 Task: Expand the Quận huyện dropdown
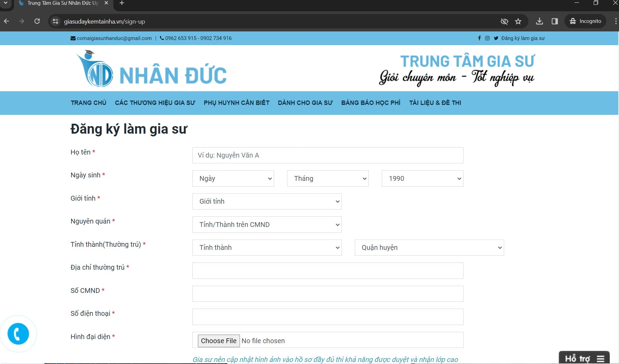pos(429,247)
